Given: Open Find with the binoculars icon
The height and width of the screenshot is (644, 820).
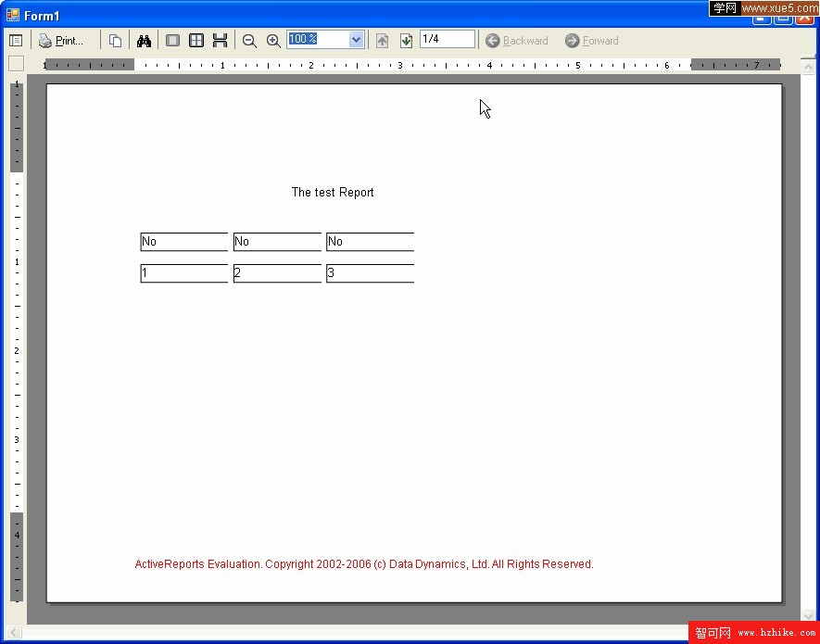Looking at the screenshot, I should (x=144, y=40).
